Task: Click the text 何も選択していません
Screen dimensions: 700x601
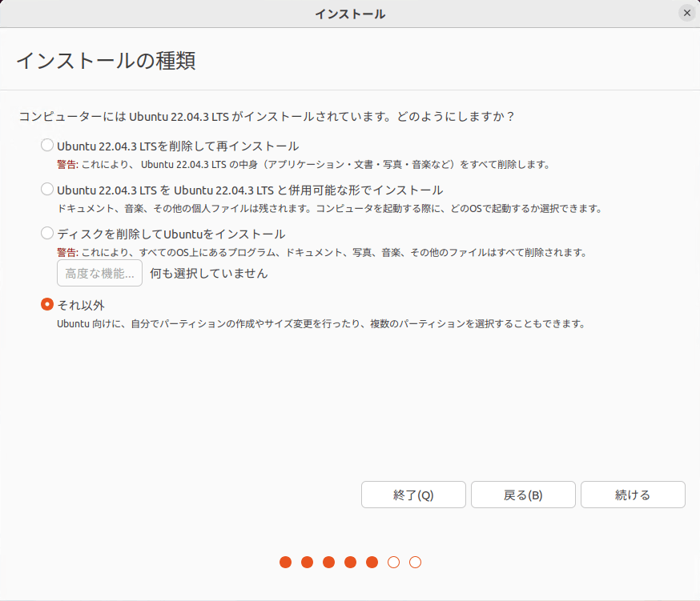Action: pyautogui.click(x=208, y=273)
